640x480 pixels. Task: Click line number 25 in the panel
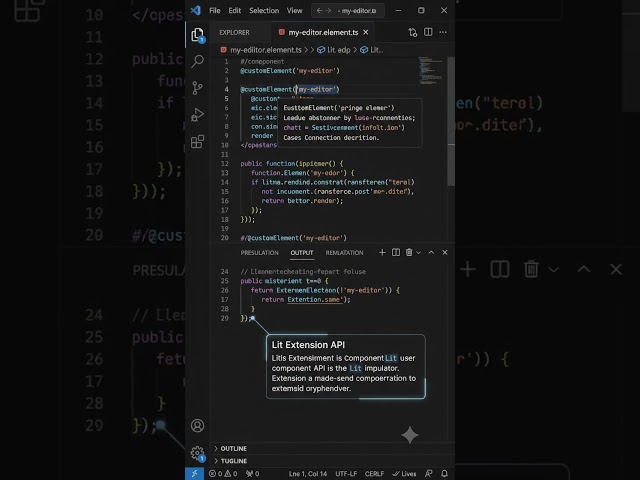coord(224,281)
